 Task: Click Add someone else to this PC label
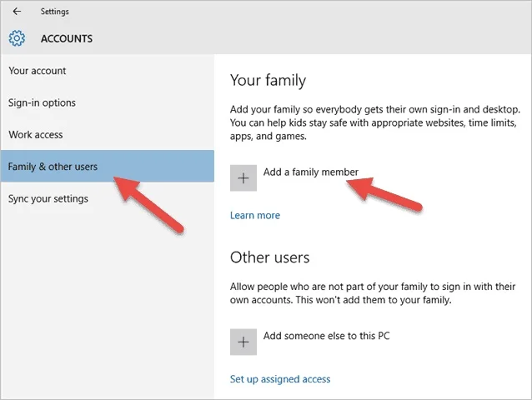(326, 336)
